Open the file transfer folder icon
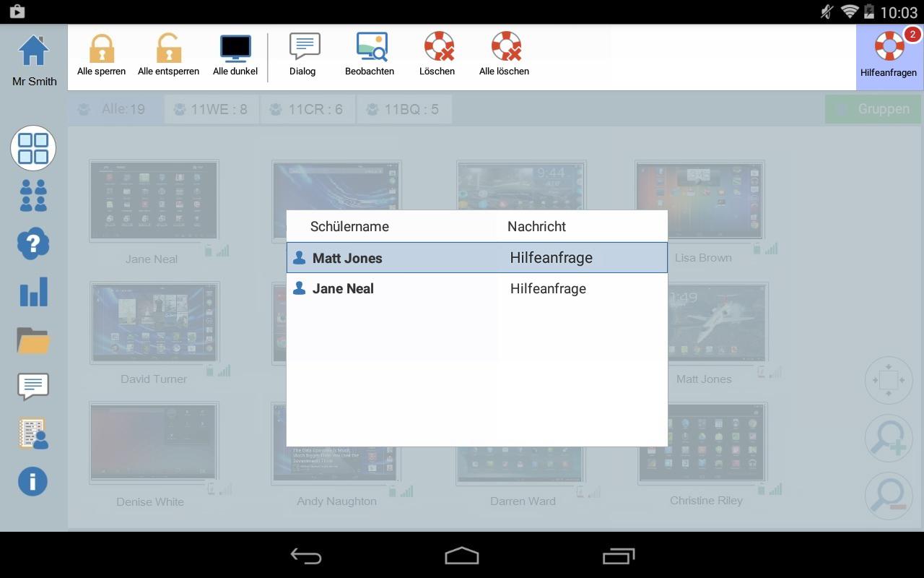Image resolution: width=924 pixels, height=578 pixels. pos(32,339)
